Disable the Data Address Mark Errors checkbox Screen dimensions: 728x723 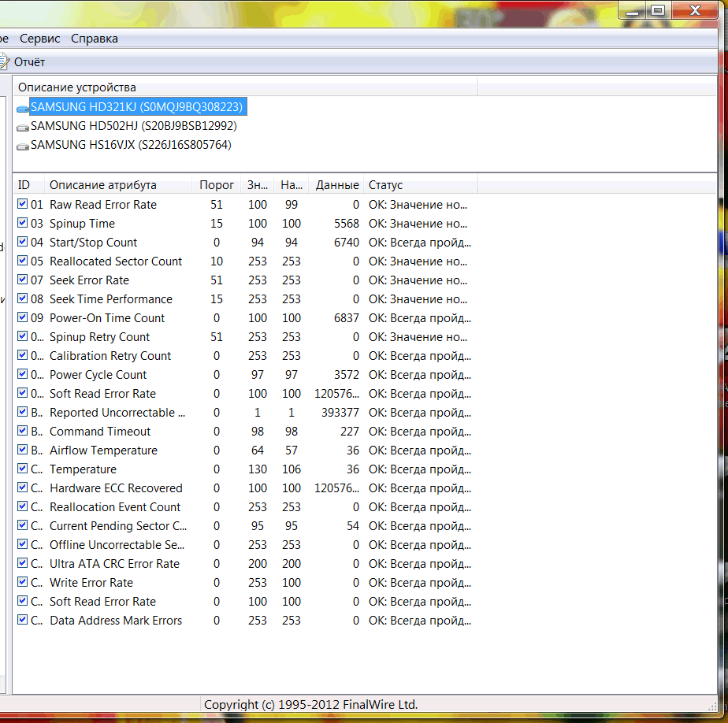pyautogui.click(x=22, y=620)
